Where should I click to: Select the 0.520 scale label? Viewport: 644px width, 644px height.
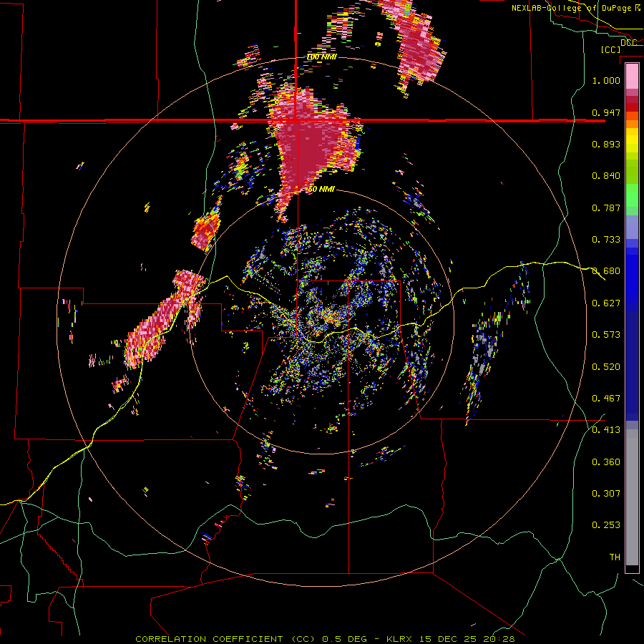tap(606, 367)
